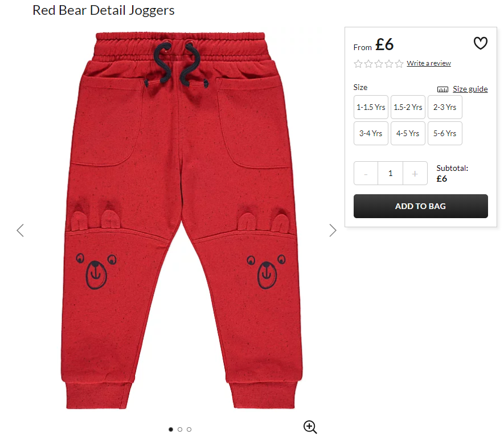Click the size guide ruler icon
The height and width of the screenshot is (438, 504).
tap(442, 89)
